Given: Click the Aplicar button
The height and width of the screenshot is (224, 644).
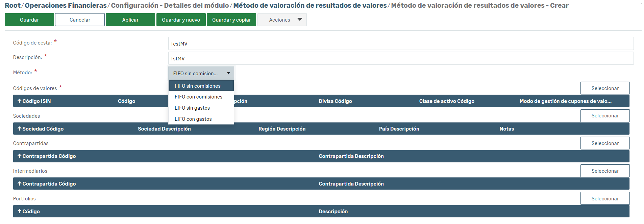Looking at the screenshot, I should [130, 20].
